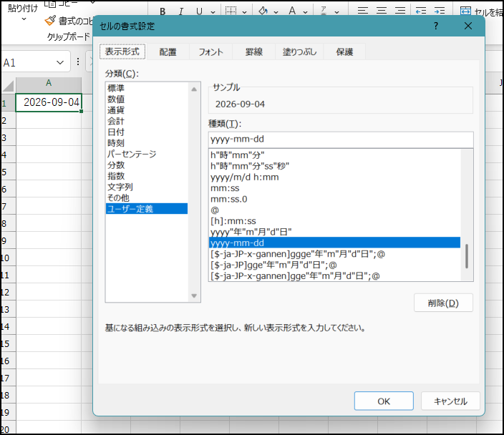Click the font color A icon

point(292,11)
